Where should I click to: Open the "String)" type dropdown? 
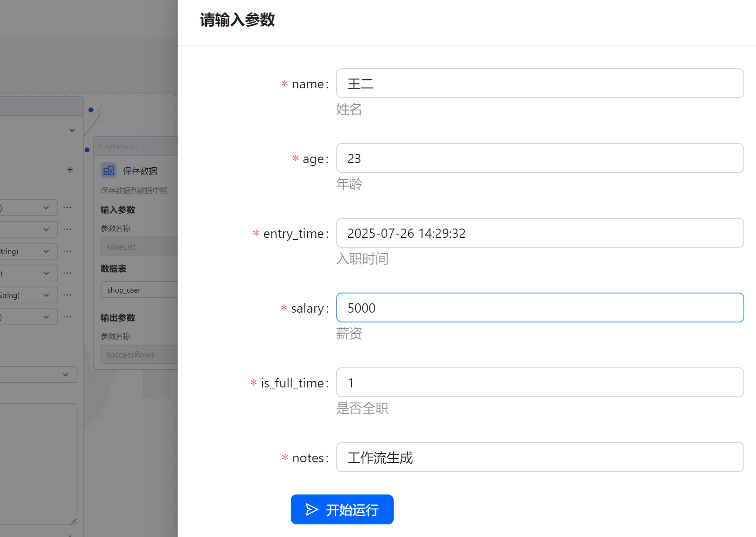click(28, 295)
